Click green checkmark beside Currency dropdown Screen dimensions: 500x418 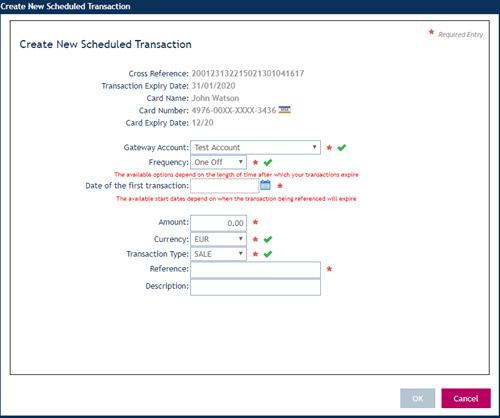(x=268, y=239)
